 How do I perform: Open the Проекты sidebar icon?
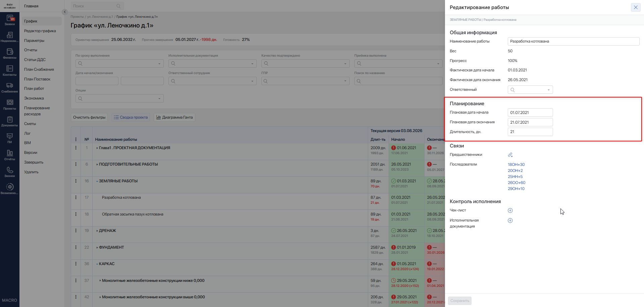click(10, 105)
